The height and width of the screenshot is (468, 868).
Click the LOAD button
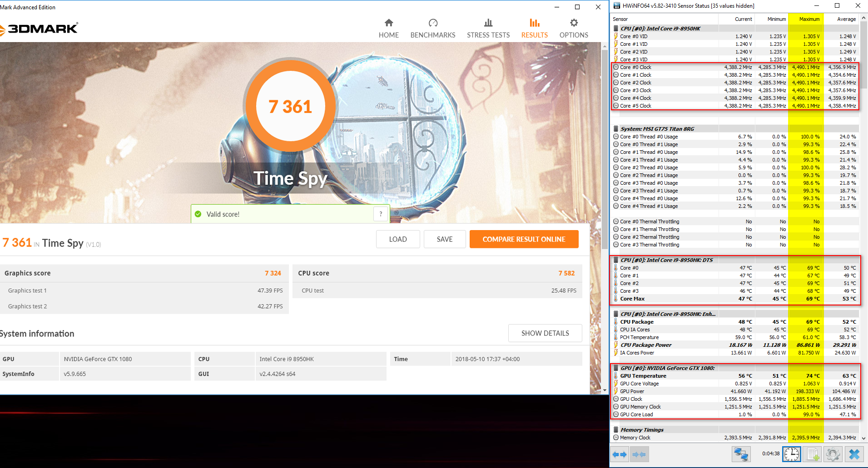pos(398,239)
